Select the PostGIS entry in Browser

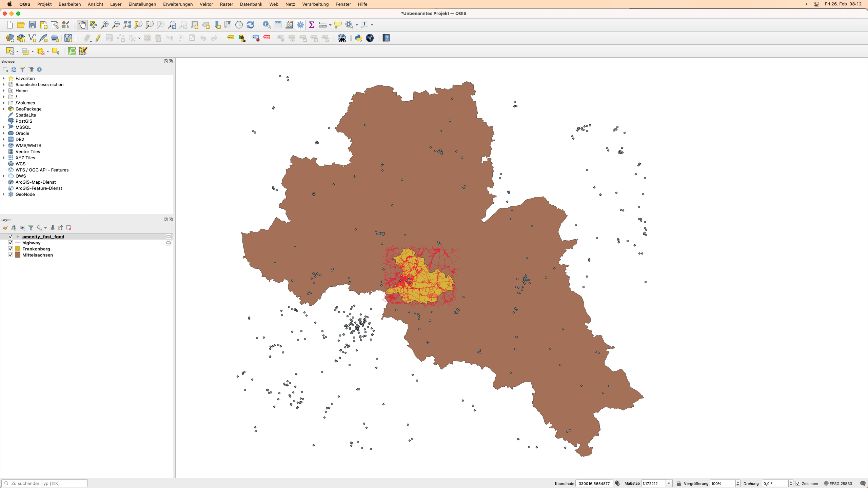point(24,121)
